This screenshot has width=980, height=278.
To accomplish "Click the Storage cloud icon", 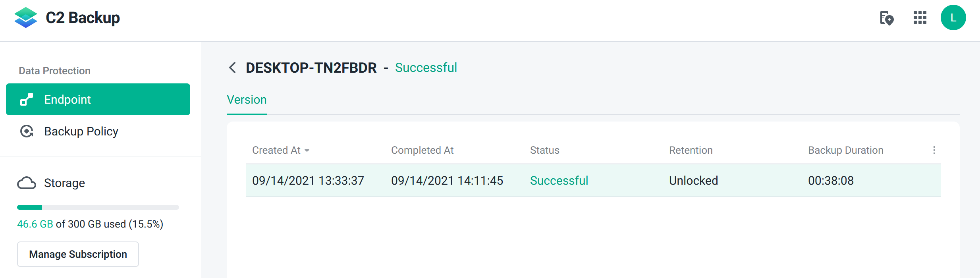I will (x=27, y=183).
